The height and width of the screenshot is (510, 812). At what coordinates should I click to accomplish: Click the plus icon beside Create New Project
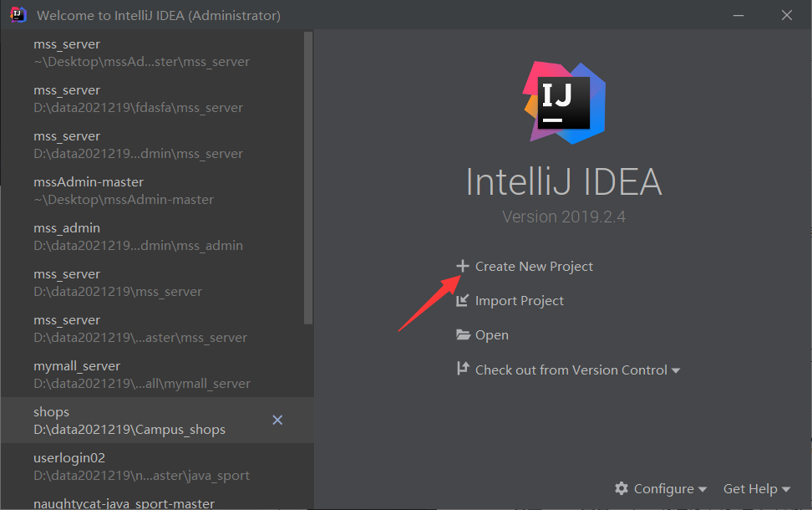463,266
